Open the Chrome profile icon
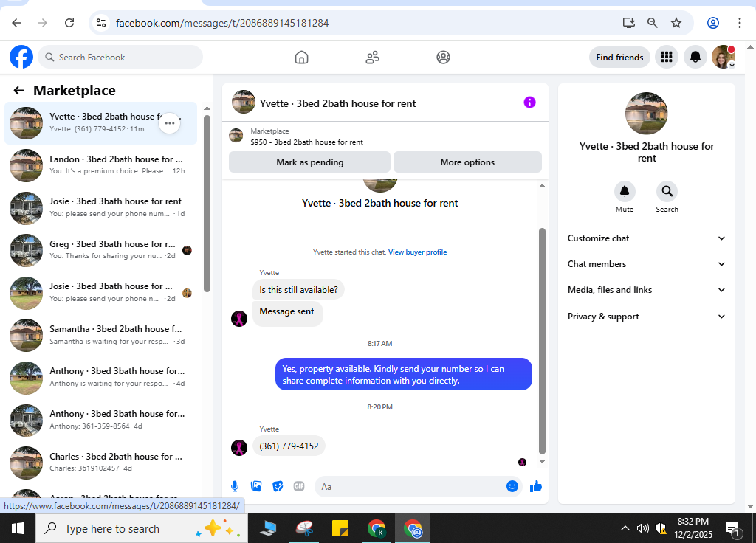This screenshot has width=756, height=543. (713, 23)
